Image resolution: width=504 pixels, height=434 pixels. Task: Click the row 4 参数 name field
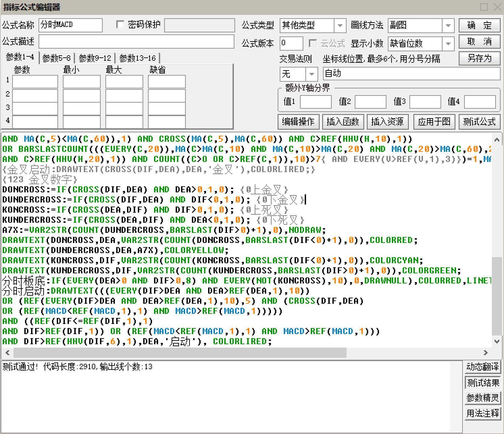[x=35, y=122]
